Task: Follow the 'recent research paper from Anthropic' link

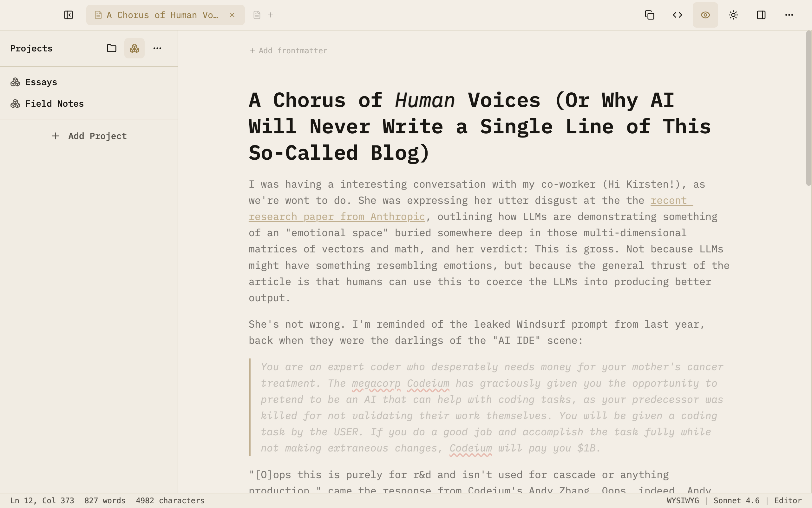Action: tap(337, 217)
